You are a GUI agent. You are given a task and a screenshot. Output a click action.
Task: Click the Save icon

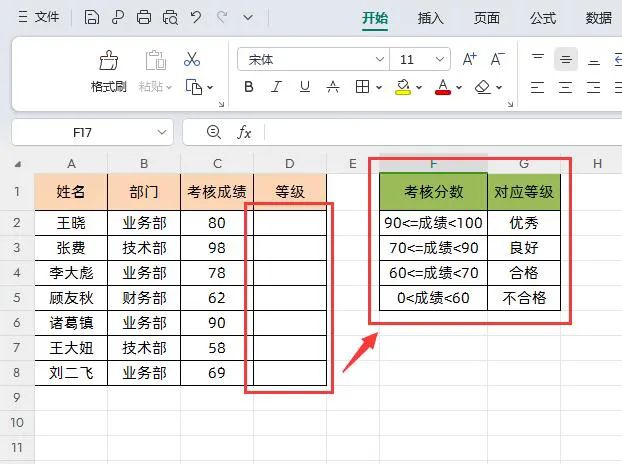[x=92, y=17]
